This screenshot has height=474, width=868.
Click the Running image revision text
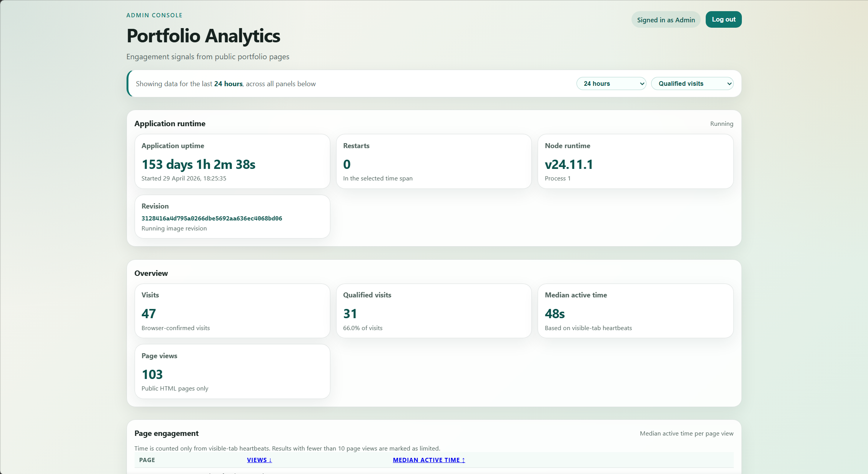(174, 228)
